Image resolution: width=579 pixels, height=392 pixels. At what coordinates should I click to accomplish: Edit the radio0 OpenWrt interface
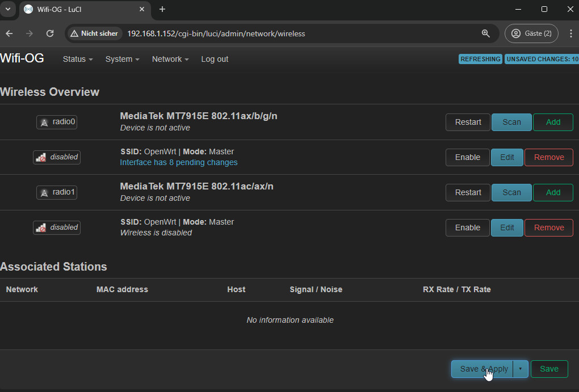click(x=507, y=157)
